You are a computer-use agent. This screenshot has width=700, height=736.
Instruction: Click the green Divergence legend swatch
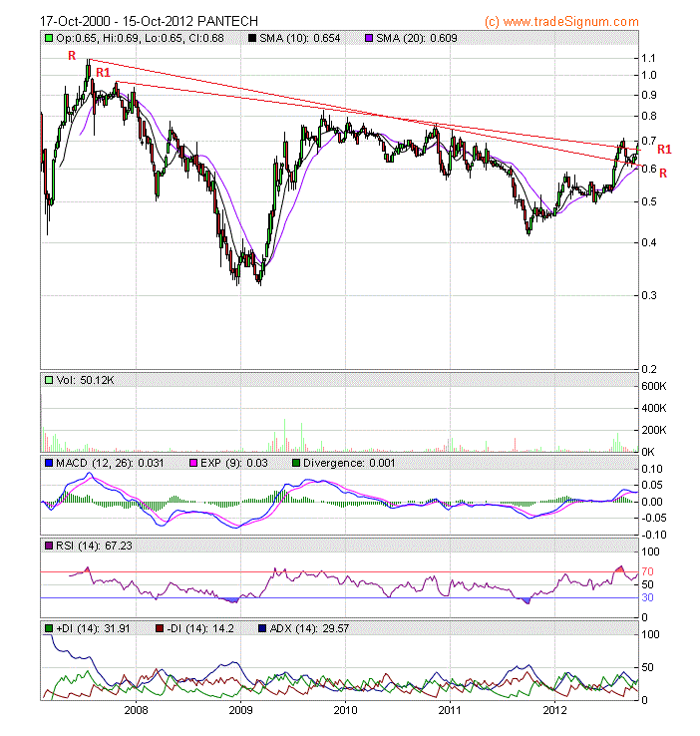pos(295,464)
